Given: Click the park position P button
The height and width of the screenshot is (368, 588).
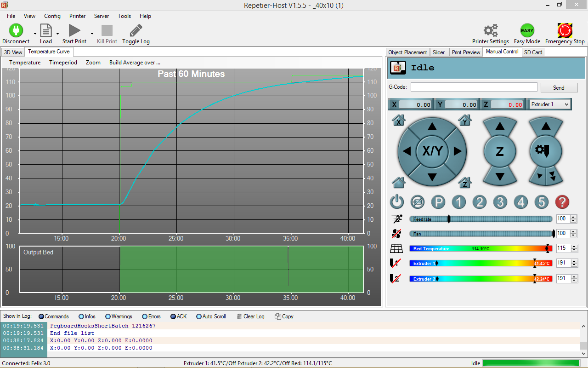Looking at the screenshot, I should 438,201.
